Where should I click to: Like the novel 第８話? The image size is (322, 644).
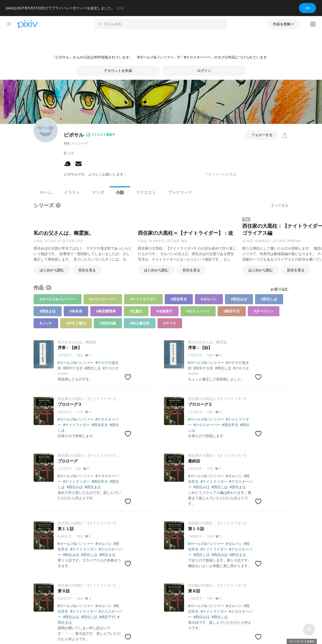[258, 637]
